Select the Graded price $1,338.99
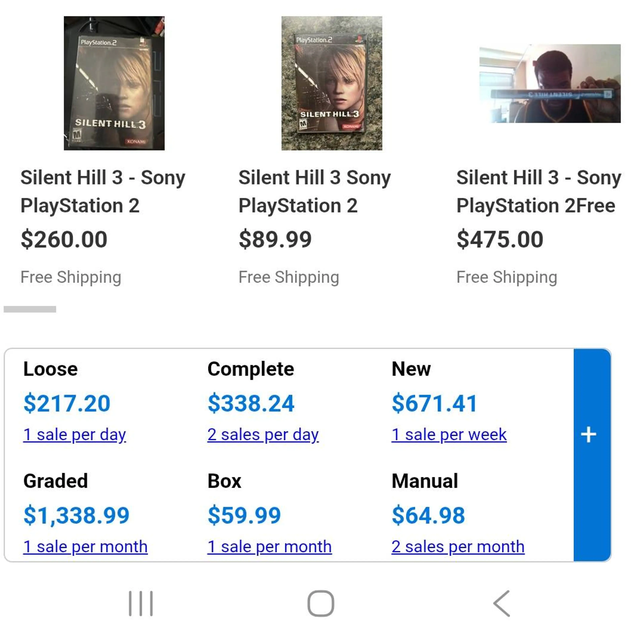This screenshot has width=644, height=644. click(x=76, y=515)
